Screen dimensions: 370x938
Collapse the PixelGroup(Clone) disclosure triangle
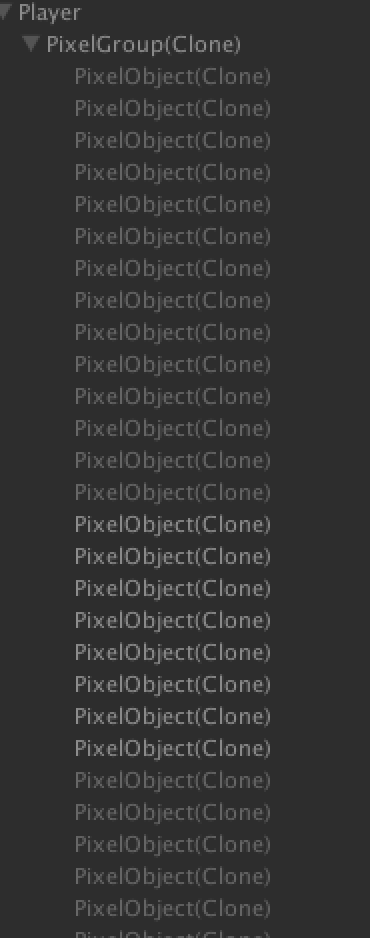(x=32, y=44)
